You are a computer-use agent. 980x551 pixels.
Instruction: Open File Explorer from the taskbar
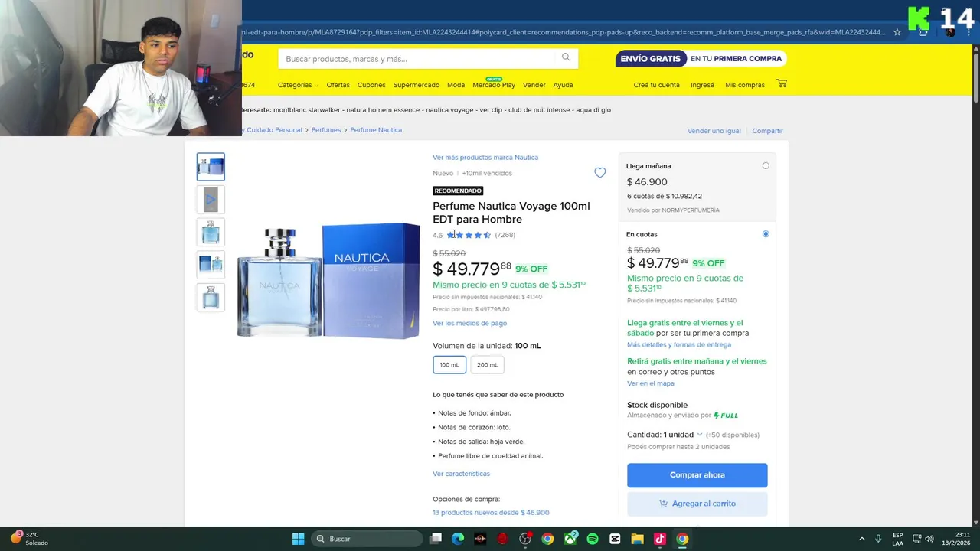click(x=637, y=539)
